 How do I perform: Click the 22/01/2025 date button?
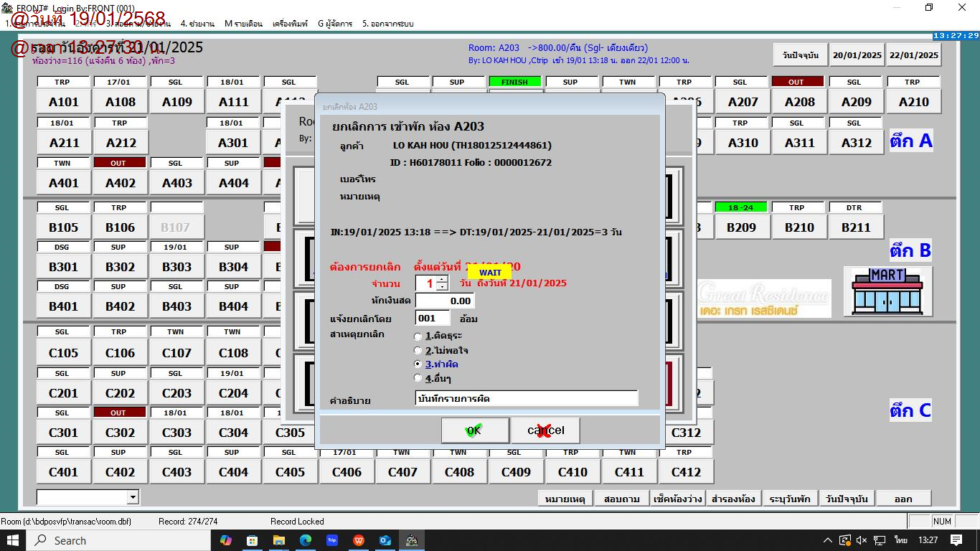click(913, 55)
